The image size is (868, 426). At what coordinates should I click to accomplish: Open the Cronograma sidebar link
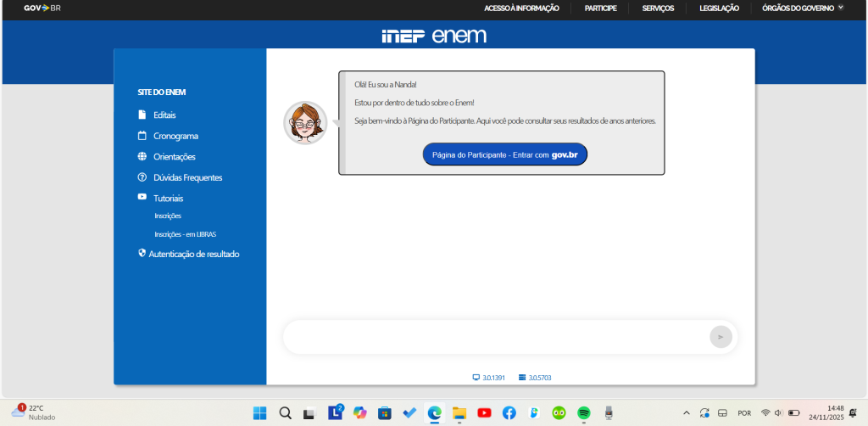[x=176, y=137]
